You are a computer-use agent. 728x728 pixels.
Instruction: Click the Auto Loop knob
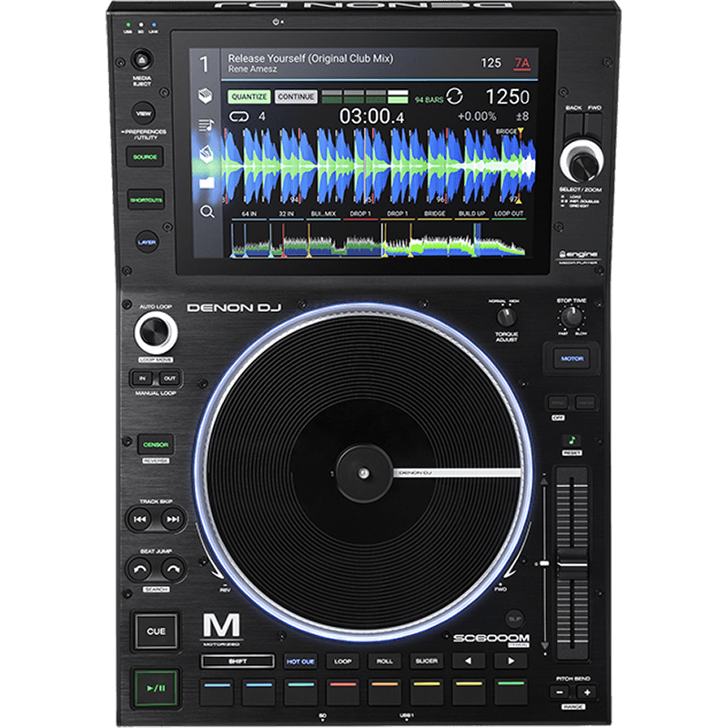click(156, 332)
